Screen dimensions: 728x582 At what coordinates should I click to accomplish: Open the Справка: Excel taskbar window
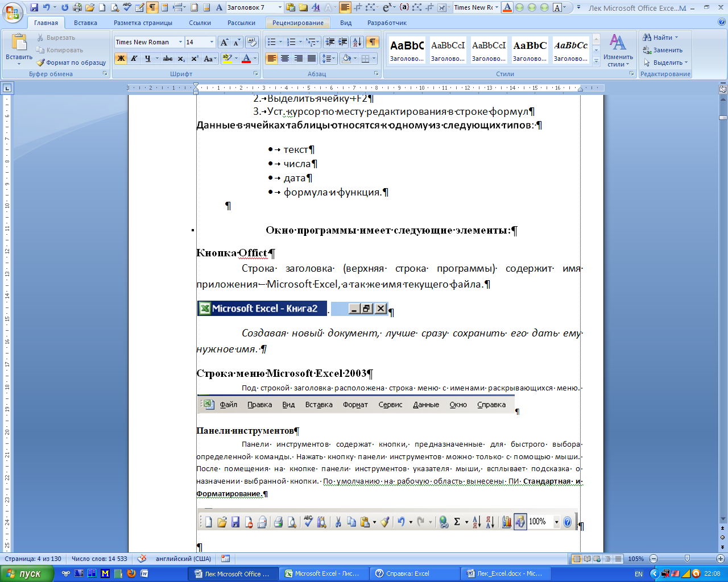click(x=415, y=573)
